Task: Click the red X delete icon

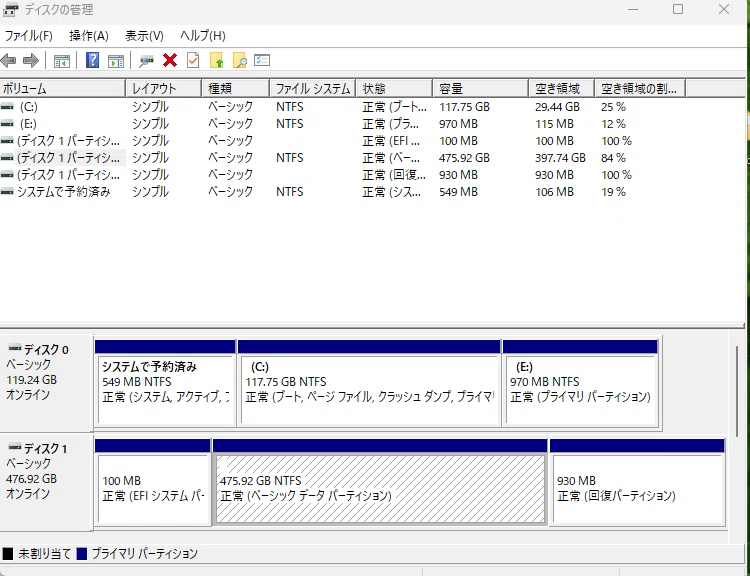Action: (170, 60)
